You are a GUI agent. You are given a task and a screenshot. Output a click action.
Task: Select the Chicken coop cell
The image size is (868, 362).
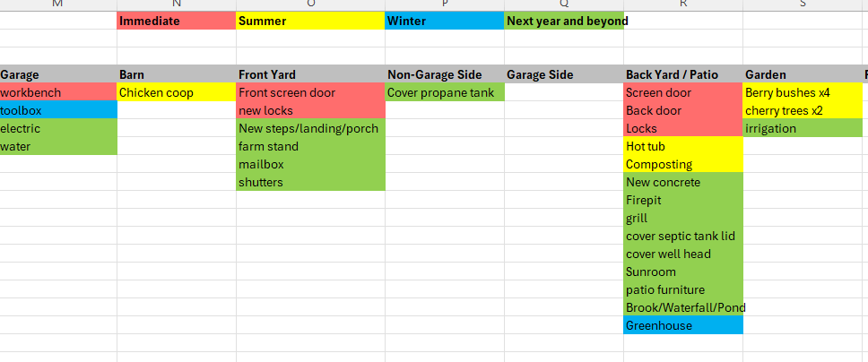176,92
